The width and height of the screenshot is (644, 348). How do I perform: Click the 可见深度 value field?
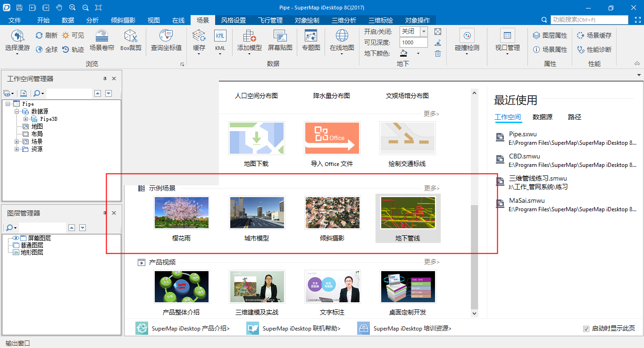(414, 42)
